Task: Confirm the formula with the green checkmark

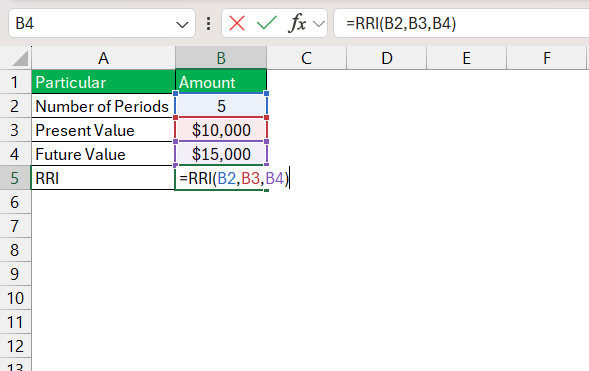Action: pos(267,23)
